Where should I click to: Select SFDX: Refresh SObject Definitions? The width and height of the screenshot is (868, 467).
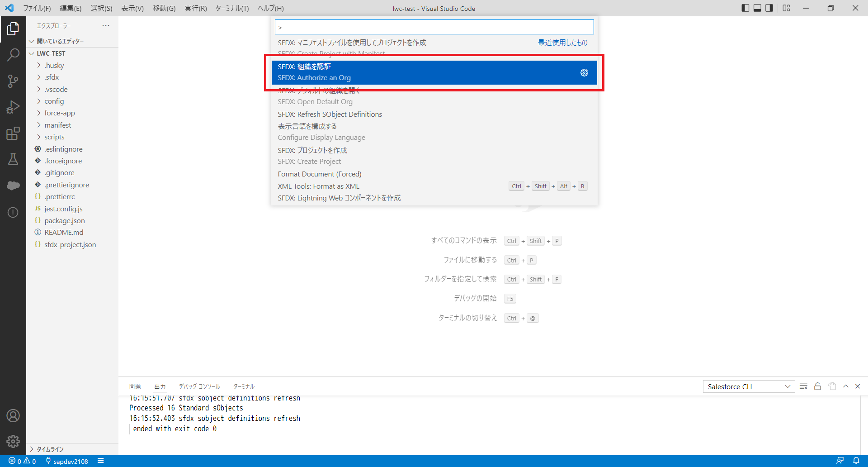434,114
